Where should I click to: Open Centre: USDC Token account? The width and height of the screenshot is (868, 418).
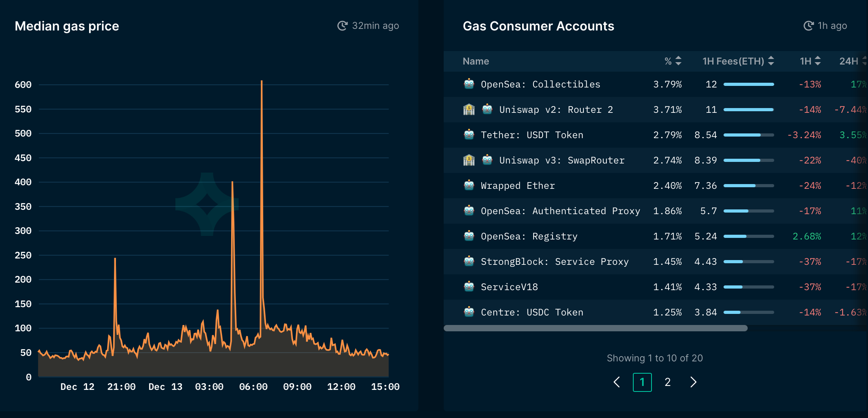point(532,312)
